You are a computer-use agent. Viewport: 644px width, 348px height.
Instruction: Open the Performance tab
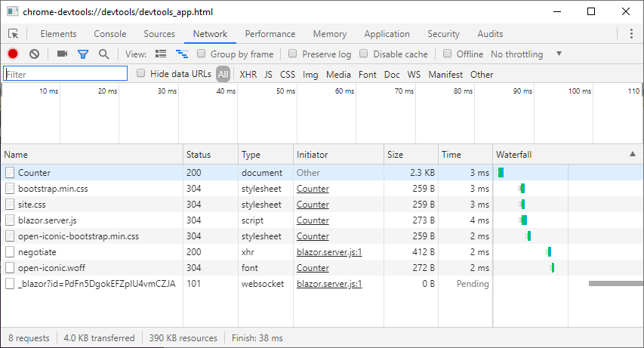270,34
